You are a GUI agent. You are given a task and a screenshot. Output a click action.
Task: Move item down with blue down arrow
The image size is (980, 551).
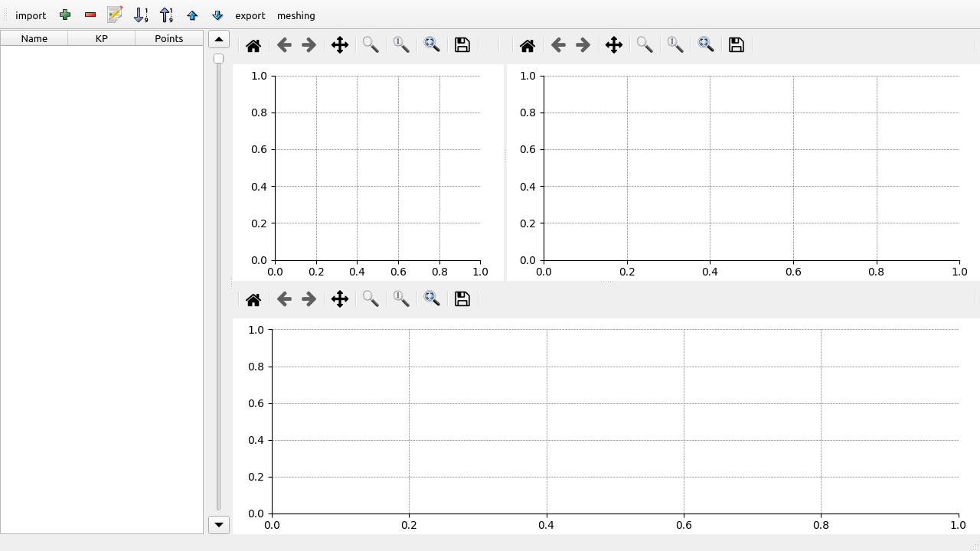[x=217, y=15]
